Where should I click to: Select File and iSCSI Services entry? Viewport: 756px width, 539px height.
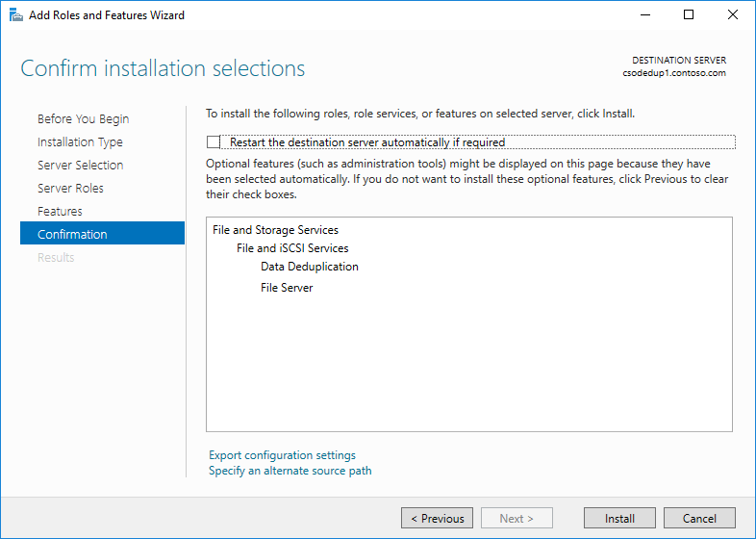292,248
